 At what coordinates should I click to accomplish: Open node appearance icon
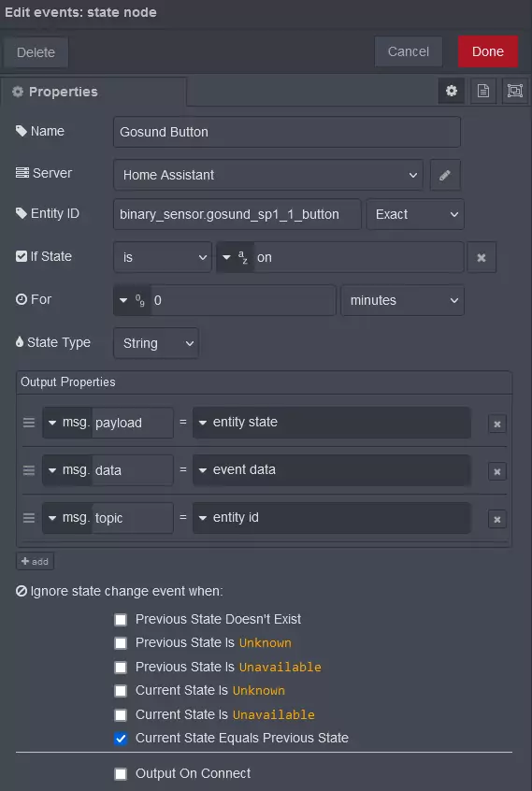pos(515,91)
